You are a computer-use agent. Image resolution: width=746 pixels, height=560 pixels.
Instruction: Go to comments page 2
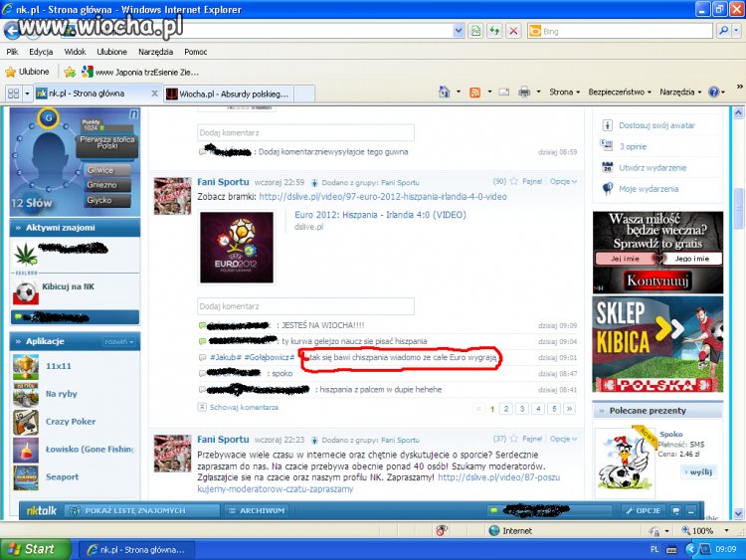click(x=506, y=408)
